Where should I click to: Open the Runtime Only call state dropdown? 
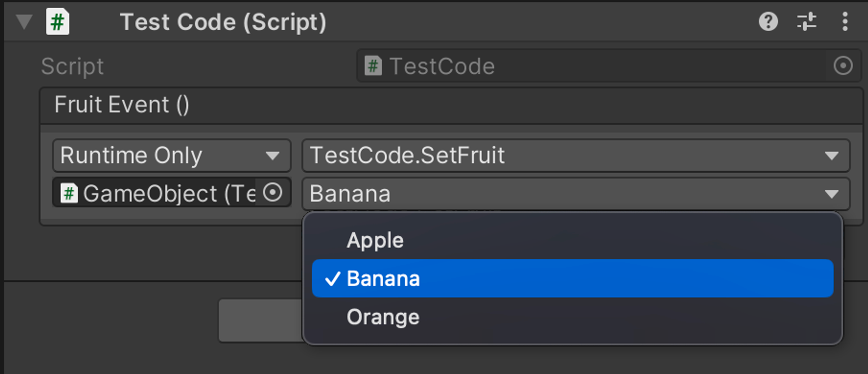coord(171,155)
